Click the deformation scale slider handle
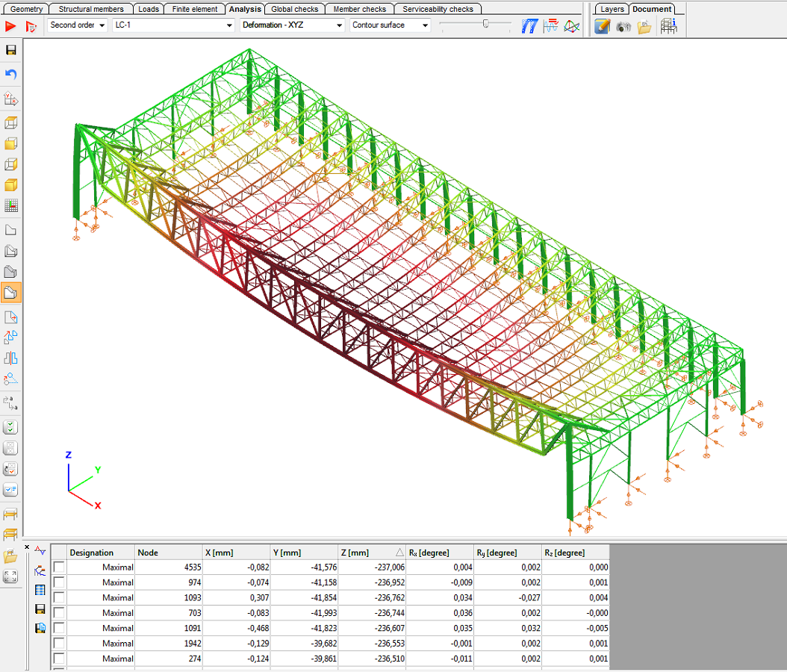 tap(486, 24)
